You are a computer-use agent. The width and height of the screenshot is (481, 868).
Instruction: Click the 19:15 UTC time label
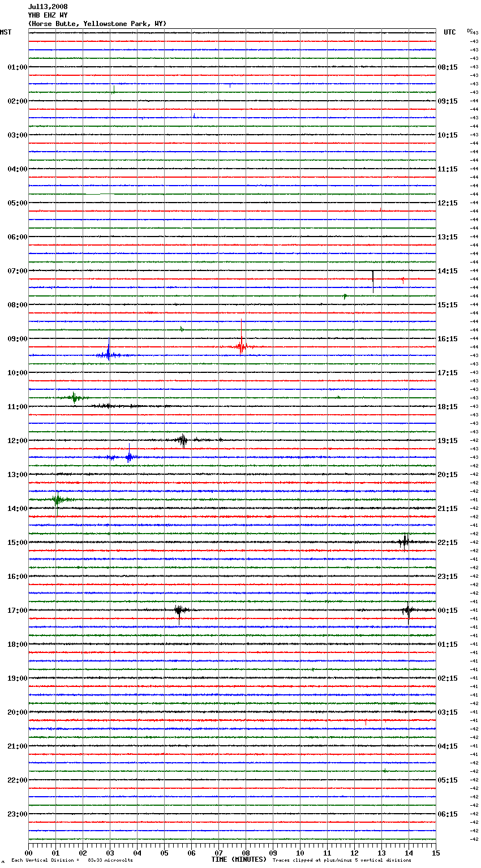[448, 441]
